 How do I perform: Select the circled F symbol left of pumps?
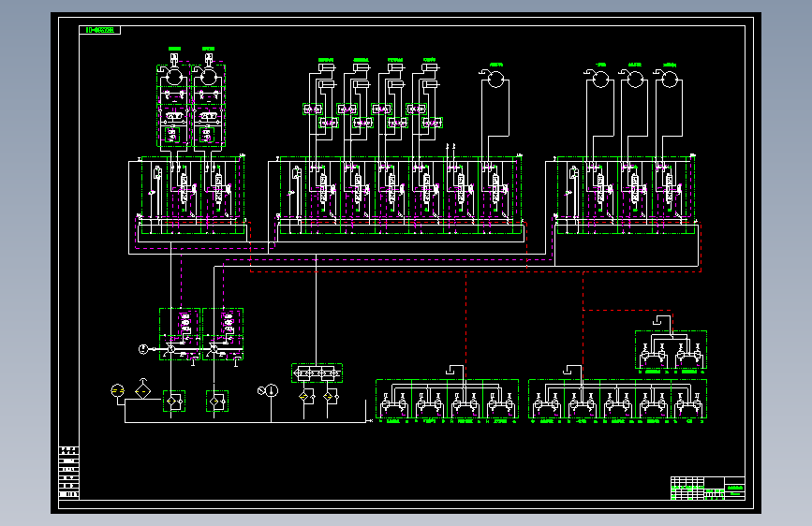143,349
